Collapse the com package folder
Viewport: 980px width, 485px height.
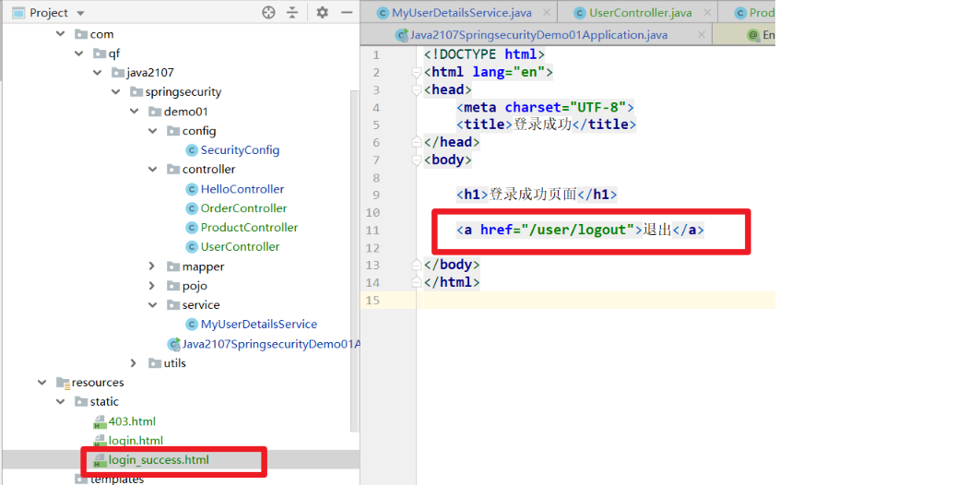[61, 34]
